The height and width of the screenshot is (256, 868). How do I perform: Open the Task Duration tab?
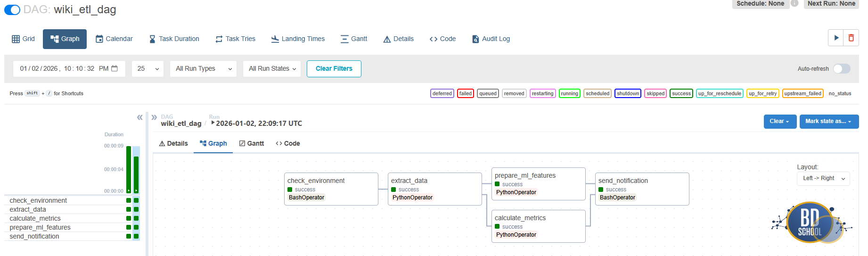click(x=174, y=39)
